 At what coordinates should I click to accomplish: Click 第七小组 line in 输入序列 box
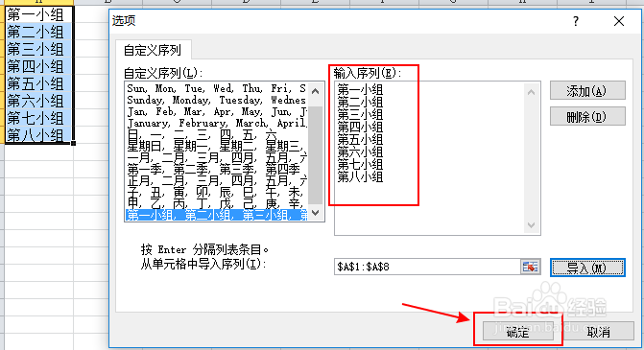360,165
